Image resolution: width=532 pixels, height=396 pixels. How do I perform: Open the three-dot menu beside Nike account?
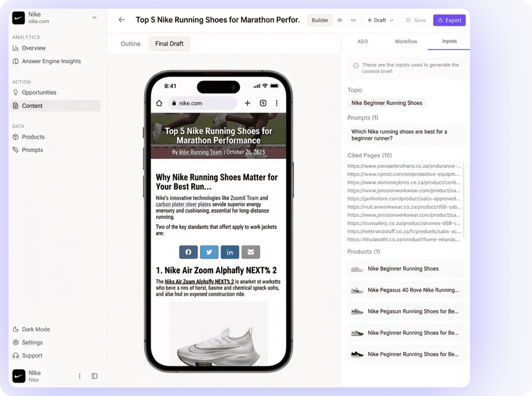click(80, 376)
